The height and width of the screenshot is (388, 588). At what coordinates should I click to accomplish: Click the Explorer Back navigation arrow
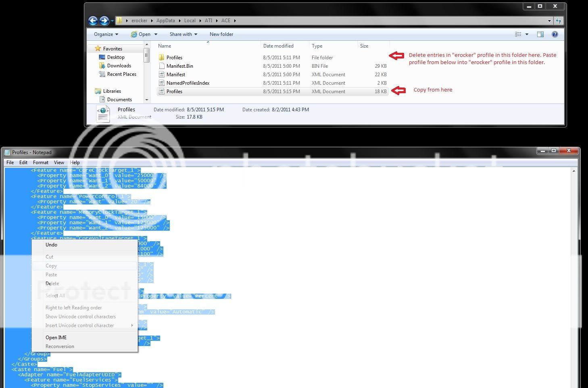[x=93, y=21]
